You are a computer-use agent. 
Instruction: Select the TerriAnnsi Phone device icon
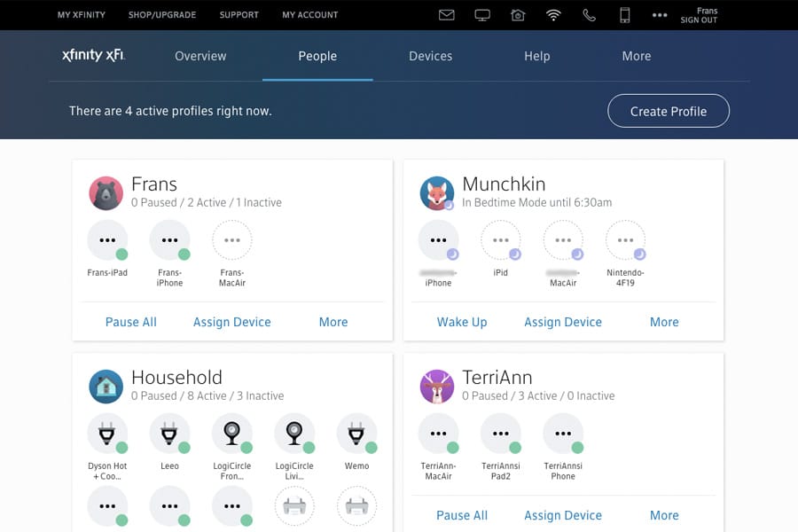click(563, 434)
